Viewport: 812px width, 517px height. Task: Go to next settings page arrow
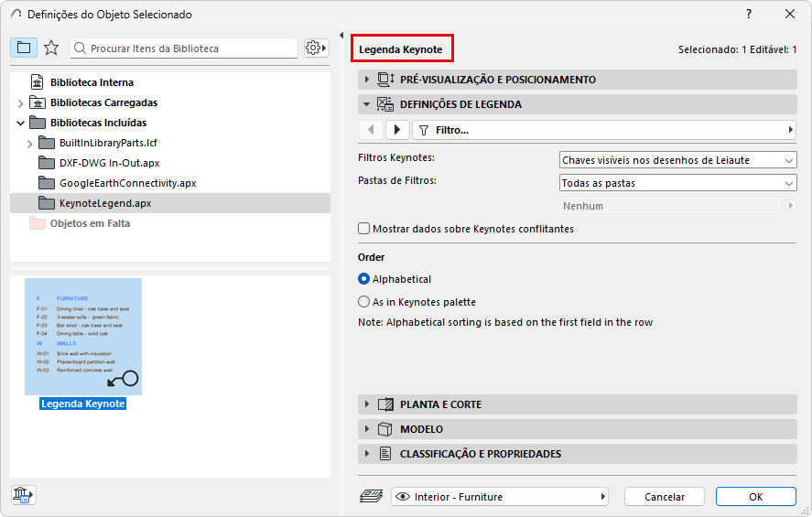point(397,130)
